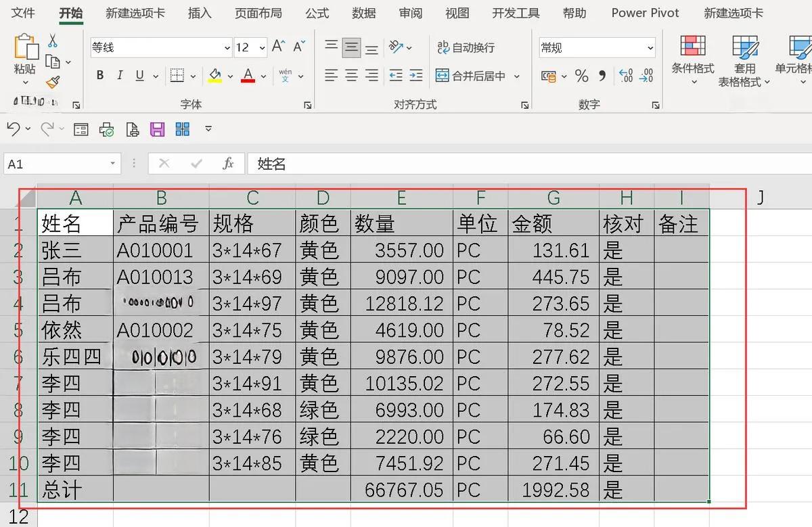Click the form icon next to Redo

click(81, 129)
